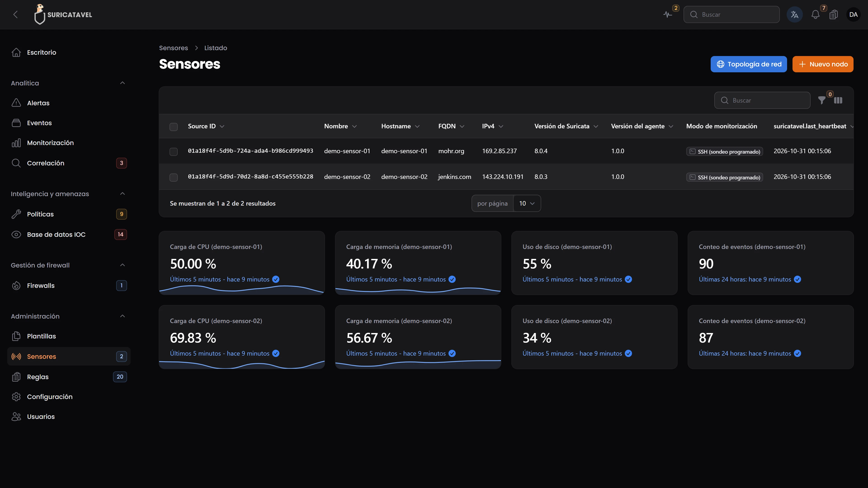868x488 pixels.
Task: Open Reglas in the sidebar
Action: tap(69, 377)
